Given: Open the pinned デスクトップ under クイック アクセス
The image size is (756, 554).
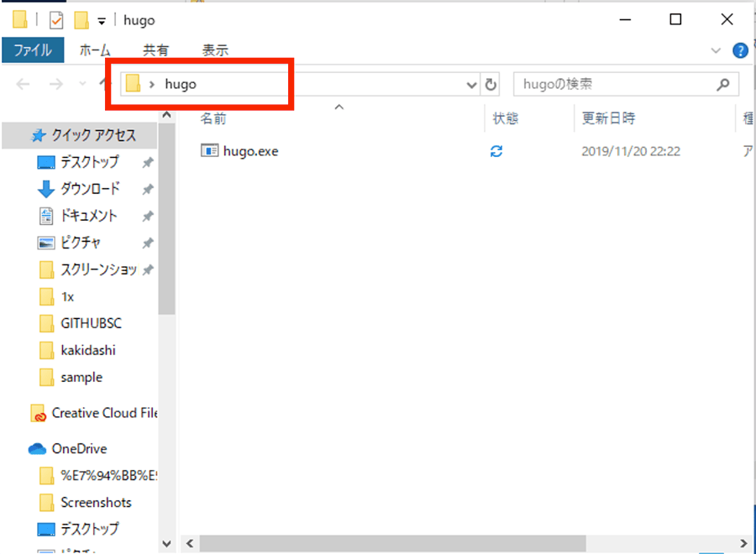Looking at the screenshot, I should (x=90, y=162).
